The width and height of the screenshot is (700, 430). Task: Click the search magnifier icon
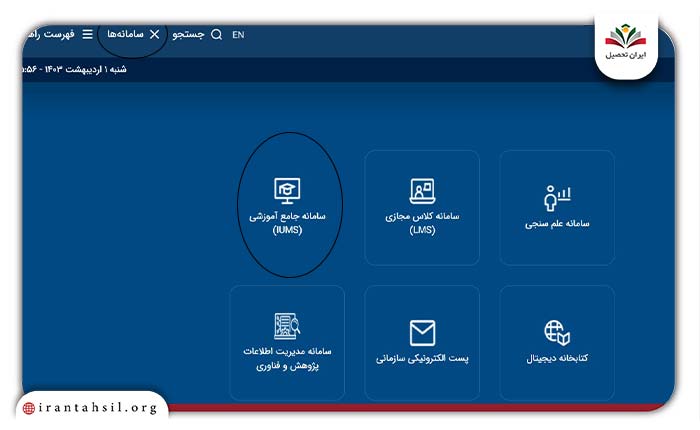217,34
